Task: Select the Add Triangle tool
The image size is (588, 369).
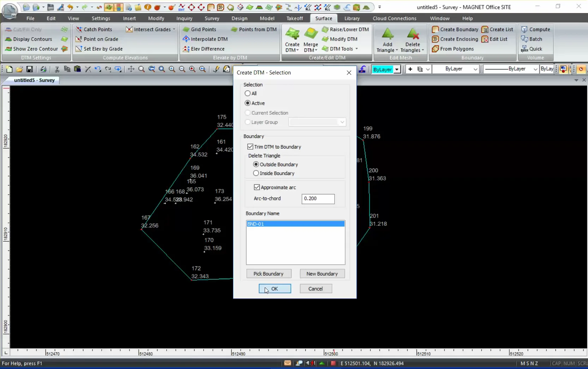Action: tap(388, 35)
